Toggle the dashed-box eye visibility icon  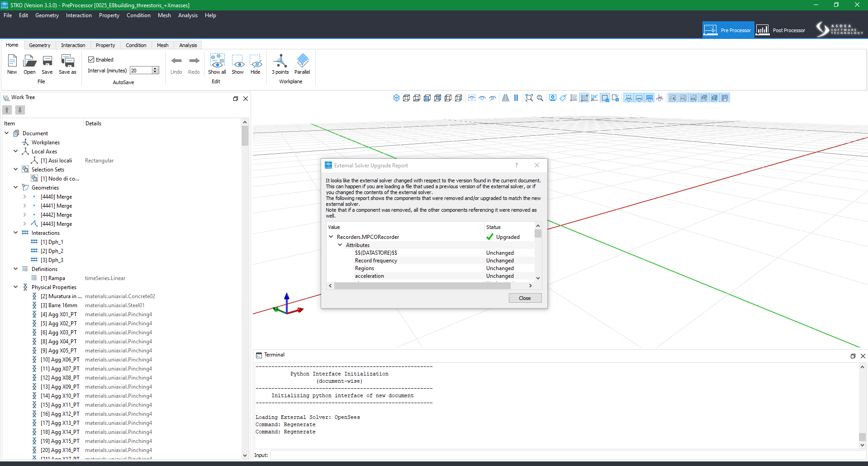tap(472, 98)
